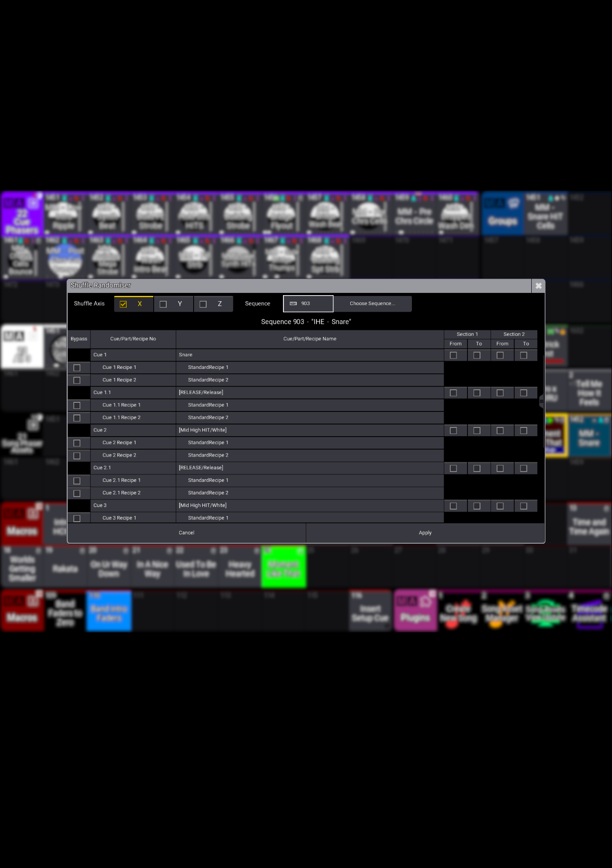Click the keyboard icon in the Sequence field

pos(293,304)
